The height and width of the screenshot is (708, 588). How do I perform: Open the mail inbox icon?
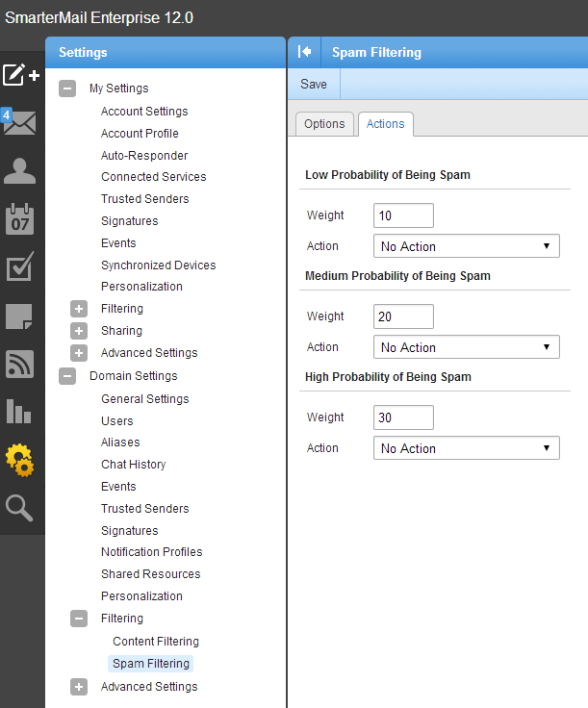pos(20,123)
